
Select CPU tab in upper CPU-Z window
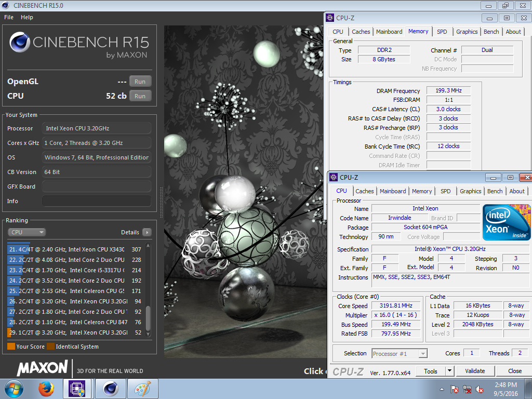tap(338, 32)
